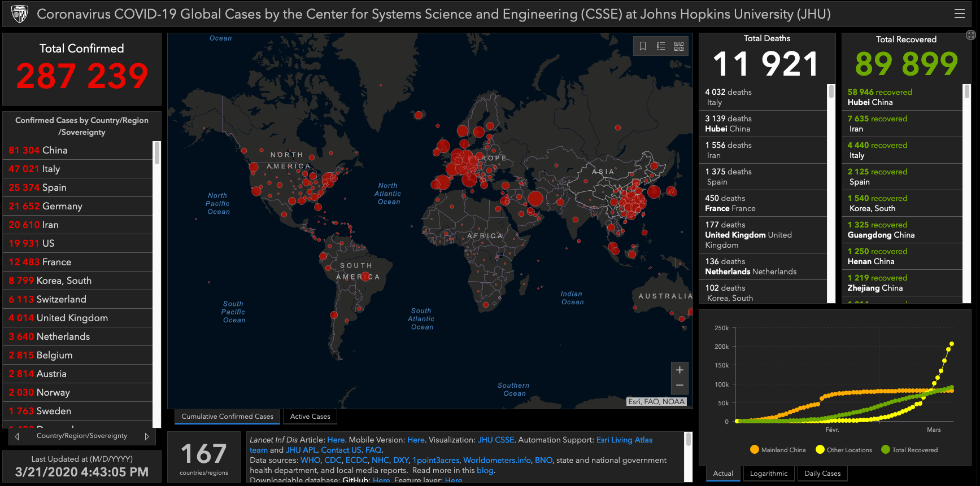This screenshot has height=486, width=980.
Task: Open the Esri Living Atlas link
Action: [x=624, y=440]
